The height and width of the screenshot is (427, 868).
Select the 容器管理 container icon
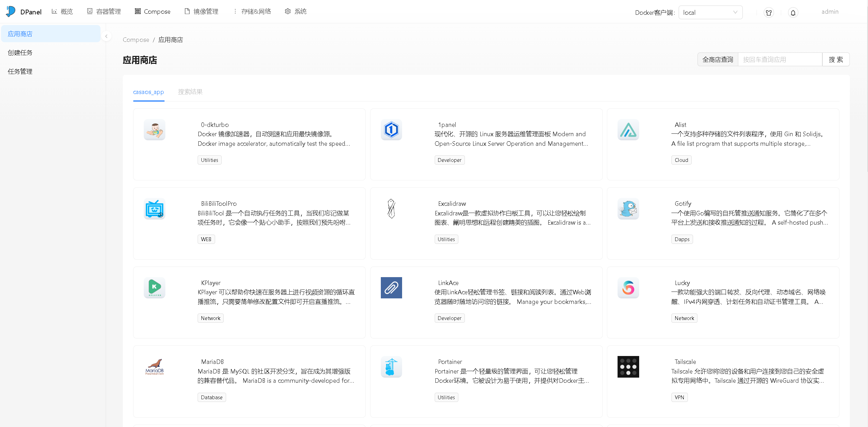pyautogui.click(x=89, y=11)
